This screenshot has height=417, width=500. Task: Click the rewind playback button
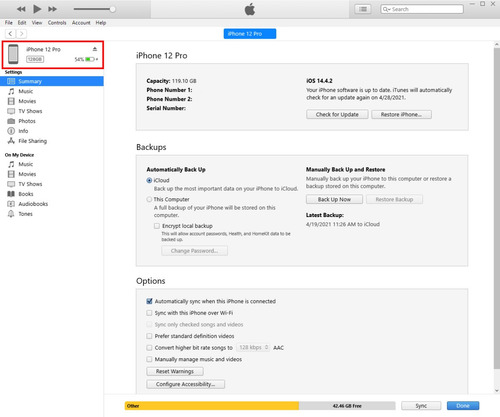click(x=21, y=9)
